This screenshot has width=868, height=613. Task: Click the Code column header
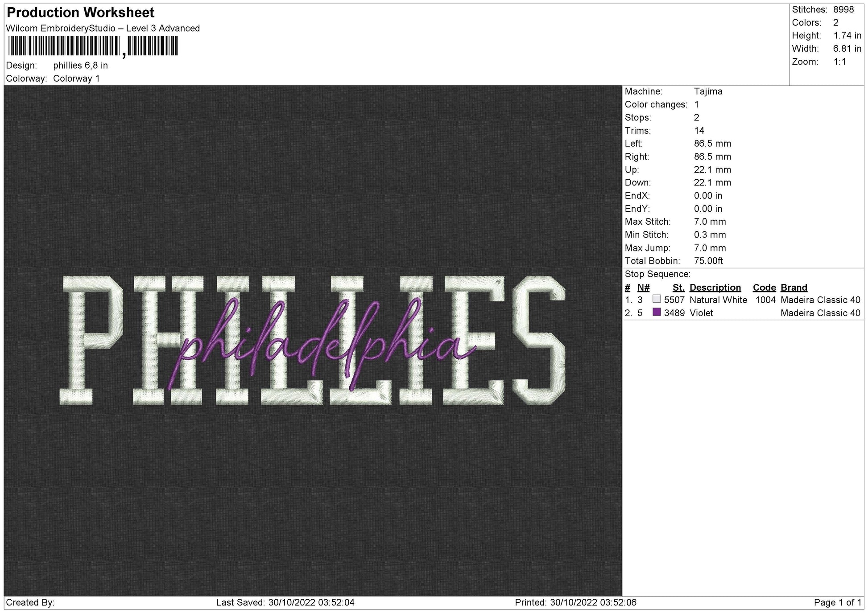[x=764, y=288]
